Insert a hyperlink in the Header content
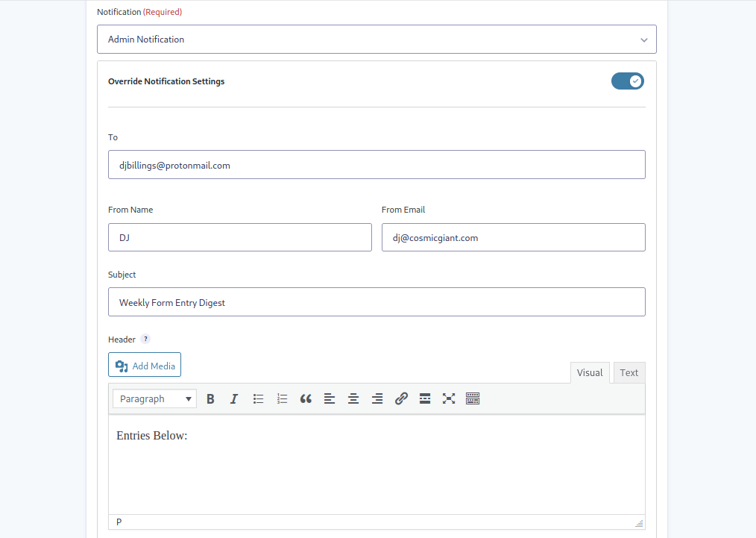The height and width of the screenshot is (538, 756). click(401, 398)
